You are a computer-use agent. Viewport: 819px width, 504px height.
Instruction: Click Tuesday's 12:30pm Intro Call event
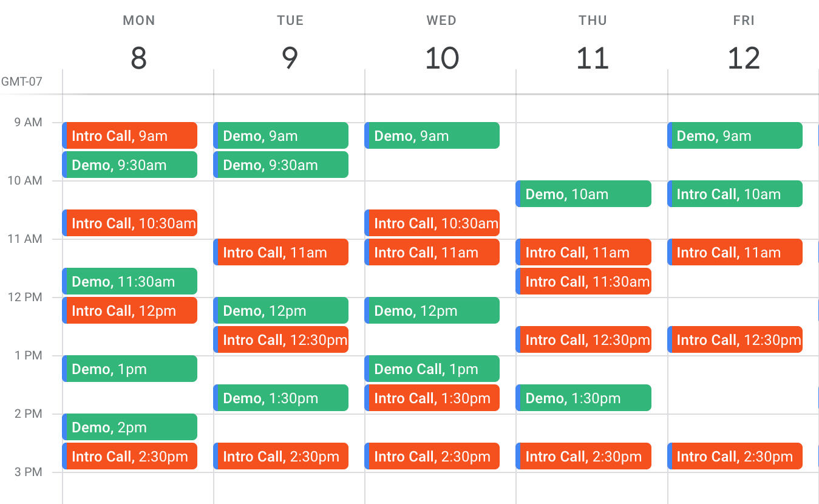click(281, 339)
